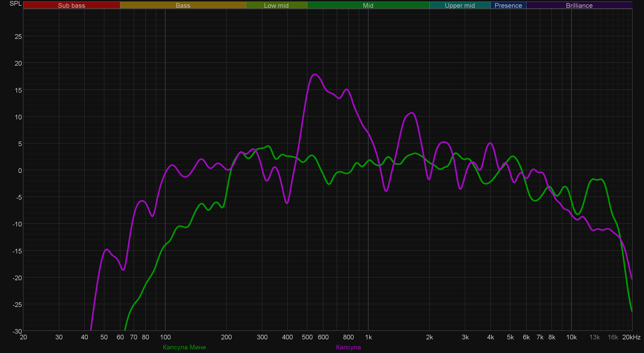
Task: Click the purple curve's highest peak
Action: point(315,74)
